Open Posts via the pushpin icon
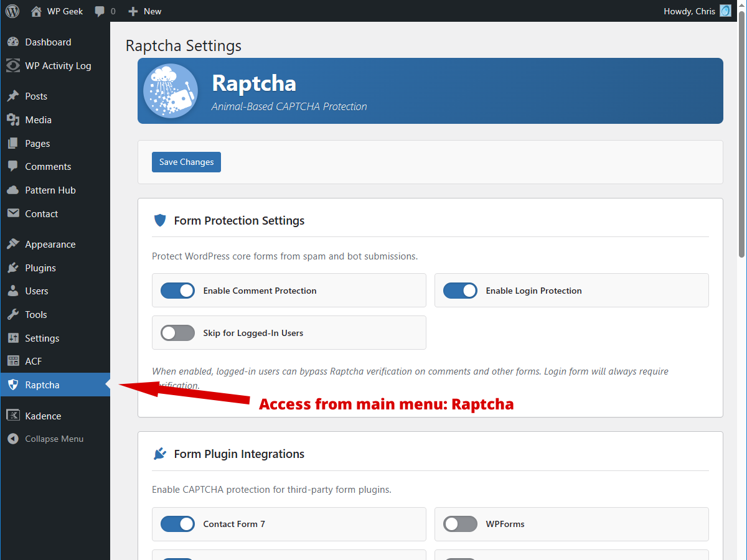The height and width of the screenshot is (560, 747). pyautogui.click(x=13, y=96)
